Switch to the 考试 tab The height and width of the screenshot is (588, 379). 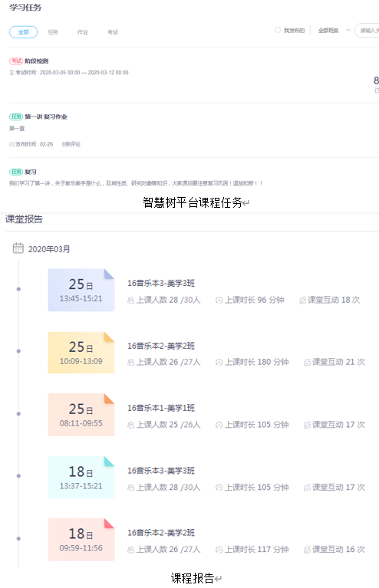[113, 32]
